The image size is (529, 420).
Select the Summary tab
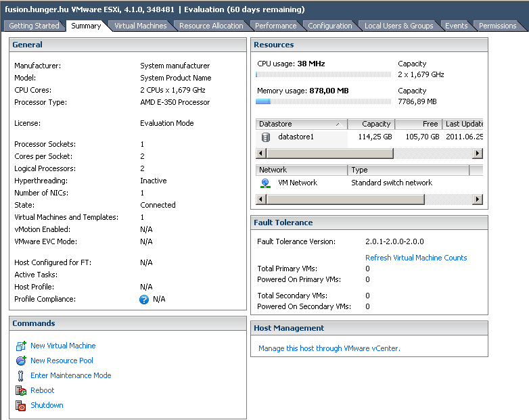click(86, 26)
